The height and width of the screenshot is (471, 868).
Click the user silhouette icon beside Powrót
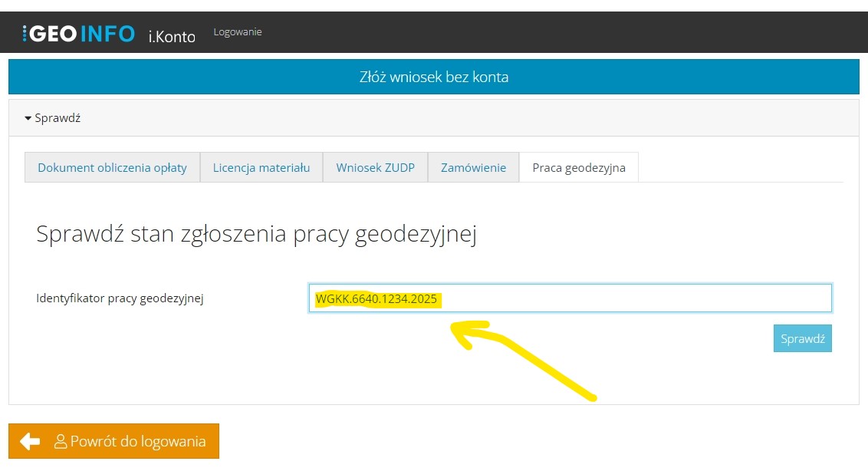point(61,442)
